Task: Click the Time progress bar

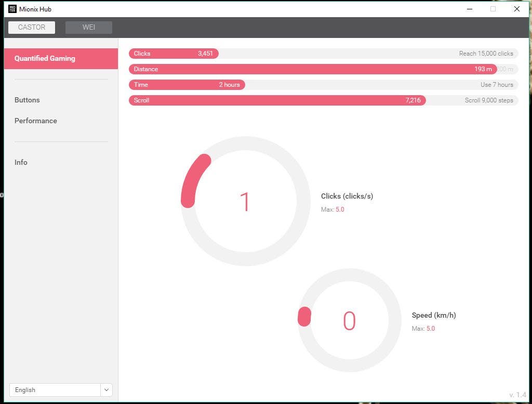Action: coord(187,85)
